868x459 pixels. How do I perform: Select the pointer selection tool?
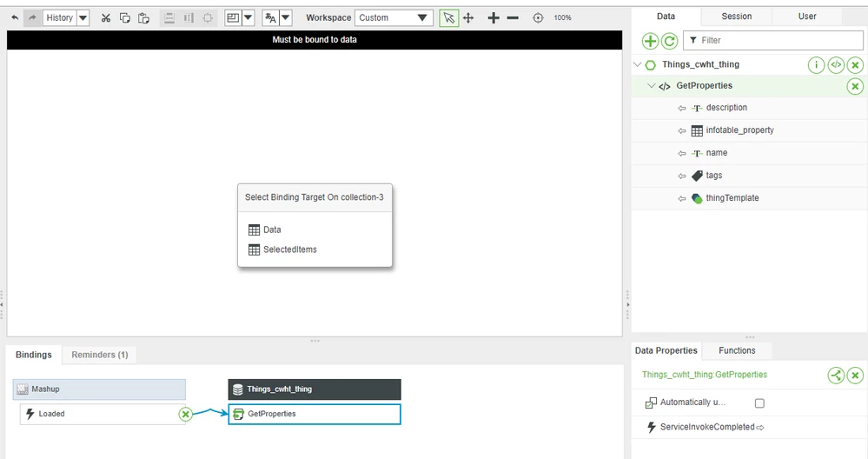[x=449, y=17]
